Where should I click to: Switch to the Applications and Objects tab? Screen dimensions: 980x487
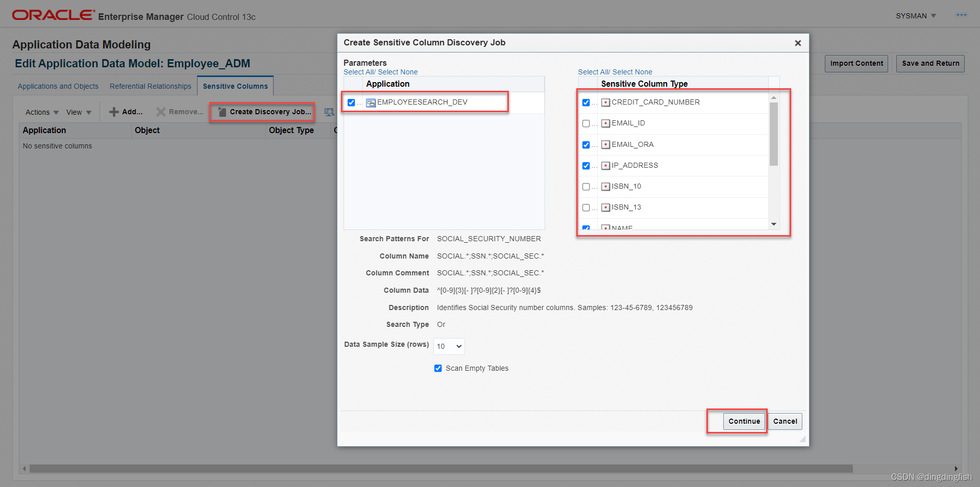click(58, 86)
